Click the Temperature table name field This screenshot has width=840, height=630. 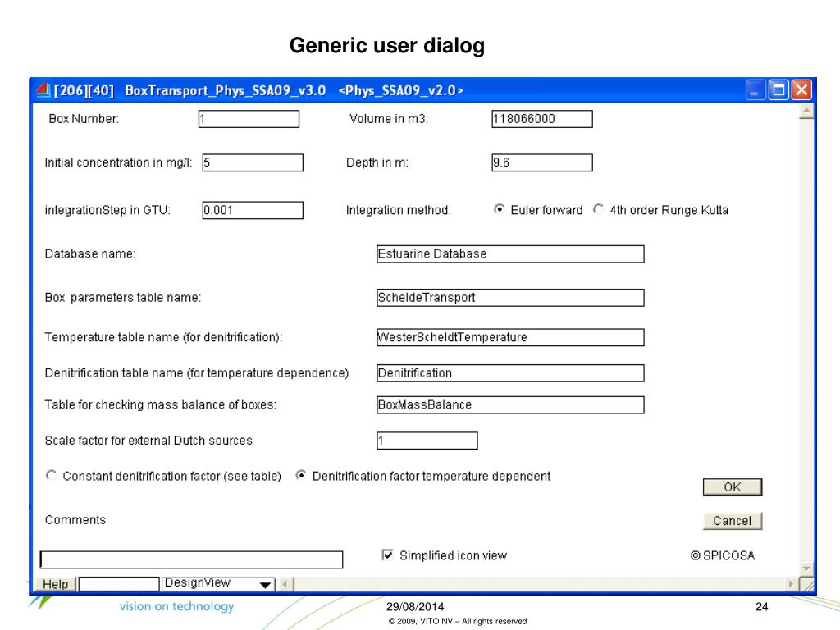pyautogui.click(x=510, y=337)
